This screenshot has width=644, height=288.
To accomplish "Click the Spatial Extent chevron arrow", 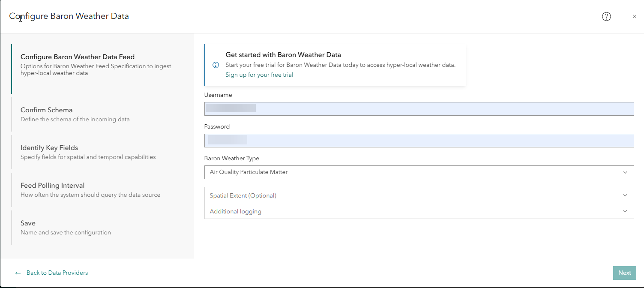I will 625,195.
